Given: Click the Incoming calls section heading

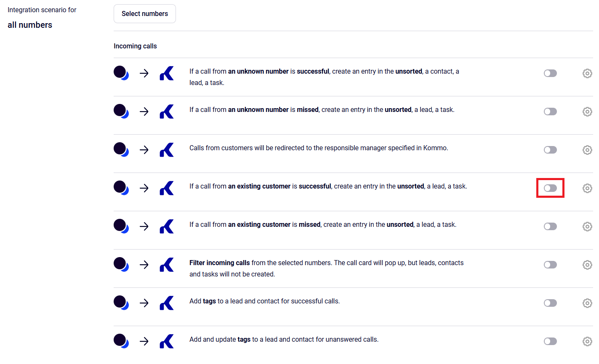Looking at the screenshot, I should coord(135,46).
